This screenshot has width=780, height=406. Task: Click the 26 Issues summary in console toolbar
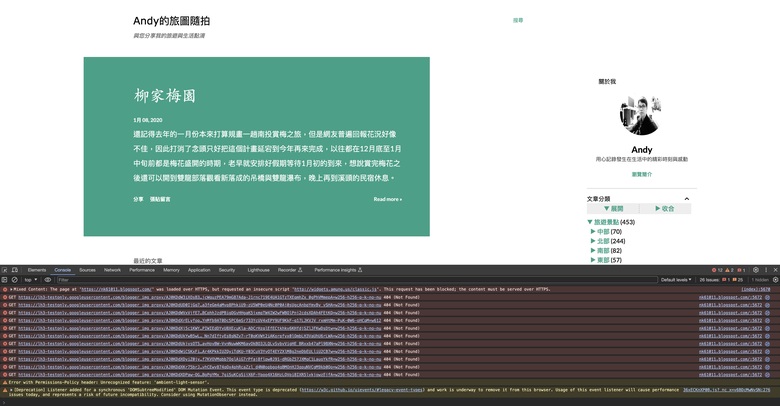(x=721, y=280)
